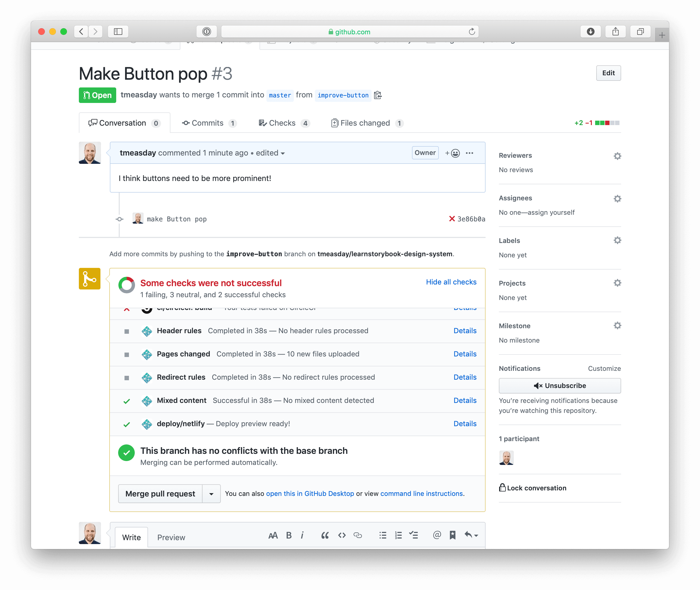The image size is (700, 590).
Task: Open the comment's three-dot options menu
Action: pos(470,153)
